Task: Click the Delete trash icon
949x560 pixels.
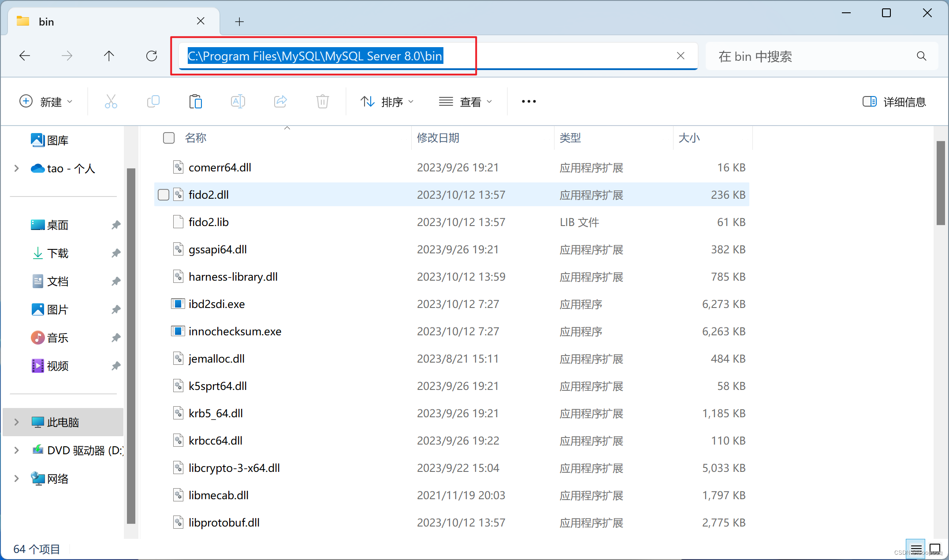Action: point(323,101)
